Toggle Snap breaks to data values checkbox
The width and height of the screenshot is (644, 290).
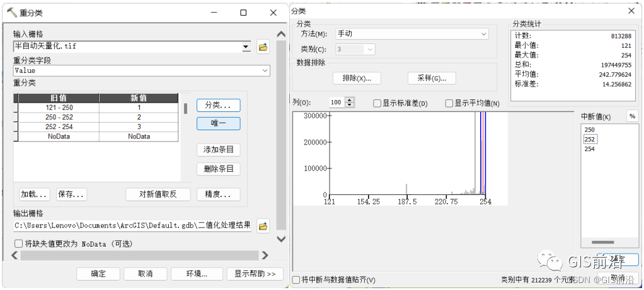pyautogui.click(x=296, y=280)
